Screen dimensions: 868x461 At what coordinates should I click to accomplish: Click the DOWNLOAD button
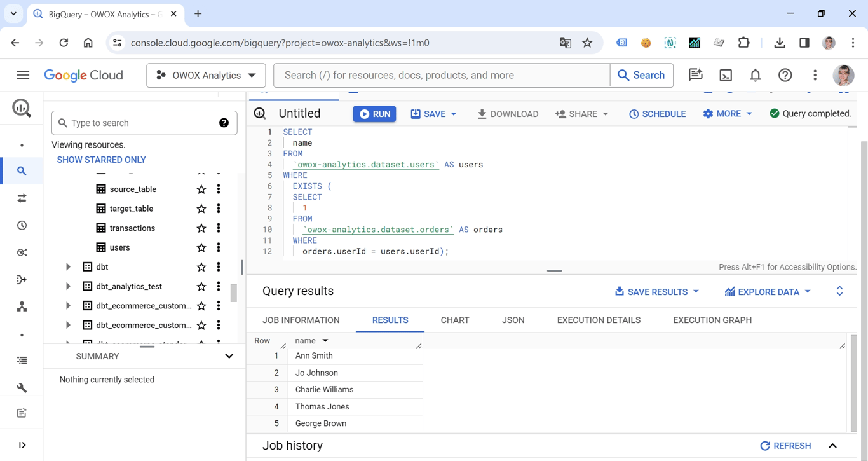pos(508,114)
